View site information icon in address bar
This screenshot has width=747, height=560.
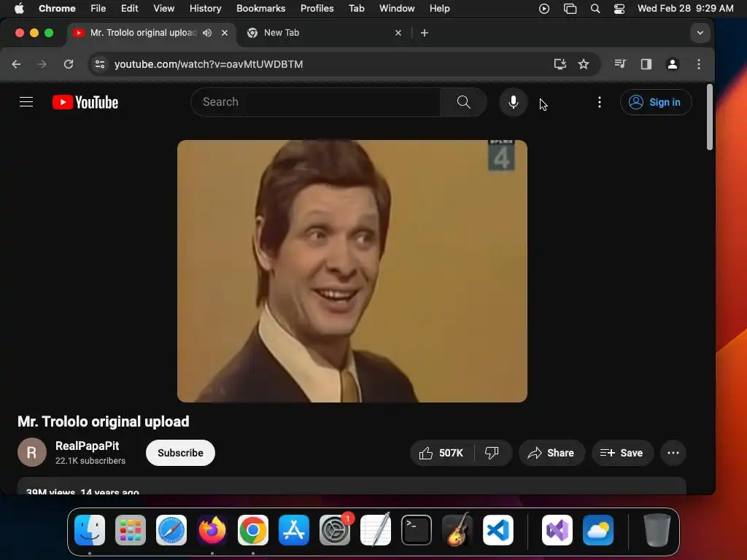(99, 64)
